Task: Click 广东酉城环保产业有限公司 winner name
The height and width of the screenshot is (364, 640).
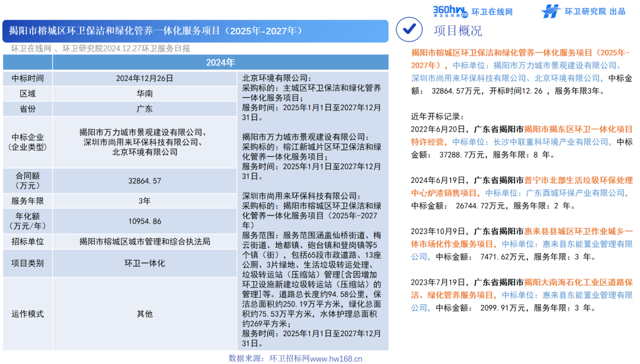Action: coord(575,193)
